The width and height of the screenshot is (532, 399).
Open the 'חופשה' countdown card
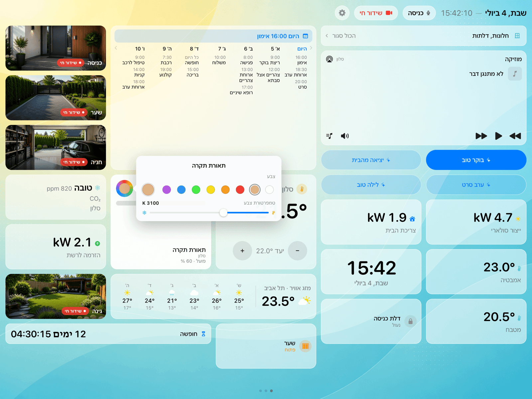pos(108,334)
